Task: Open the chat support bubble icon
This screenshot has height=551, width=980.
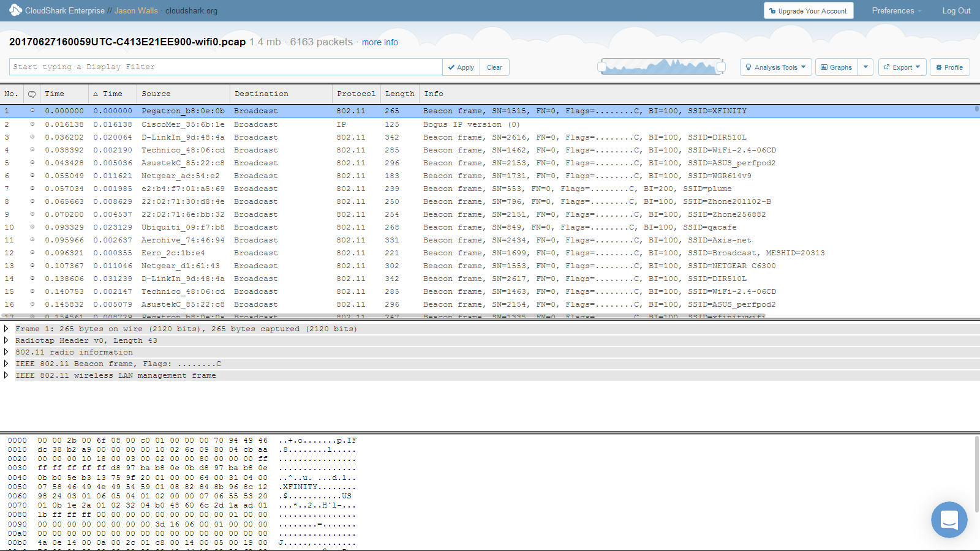Action: coord(949,520)
